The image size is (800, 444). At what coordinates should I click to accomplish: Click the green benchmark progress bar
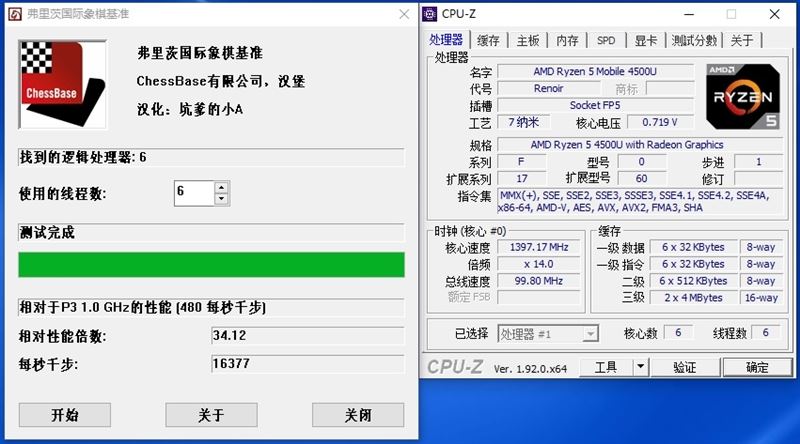(x=211, y=264)
